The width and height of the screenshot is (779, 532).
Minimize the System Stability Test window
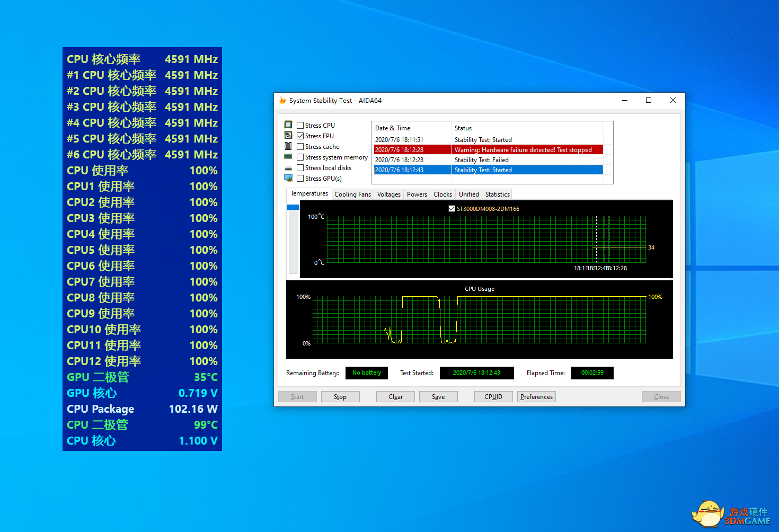coord(625,100)
